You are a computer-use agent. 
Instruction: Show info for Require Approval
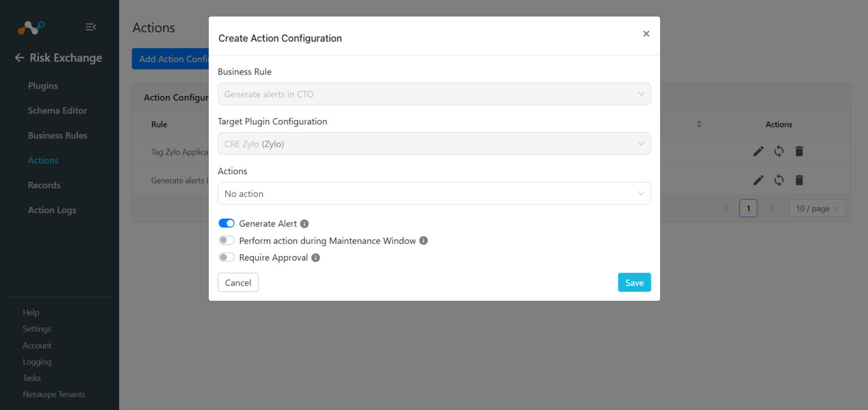click(x=316, y=258)
